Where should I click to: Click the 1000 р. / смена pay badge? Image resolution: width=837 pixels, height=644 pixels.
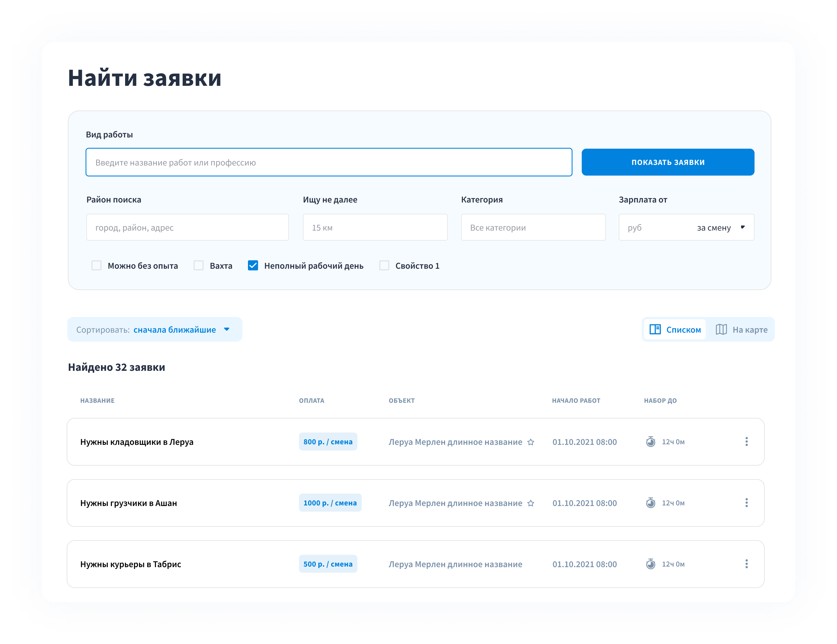tap(330, 503)
